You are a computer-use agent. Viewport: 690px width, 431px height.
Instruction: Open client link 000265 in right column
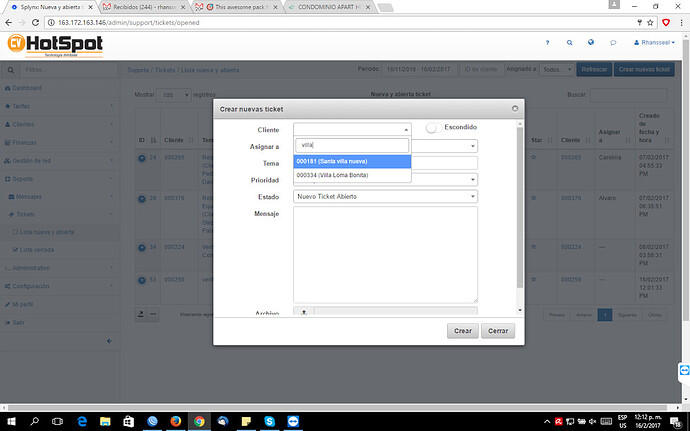(571, 157)
